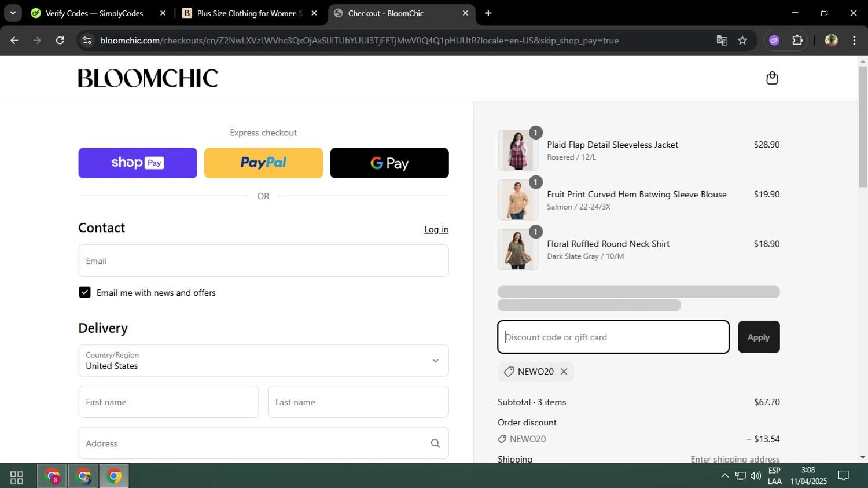Expand the Country/Region dropdown
The width and height of the screenshot is (868, 488).
(263, 361)
